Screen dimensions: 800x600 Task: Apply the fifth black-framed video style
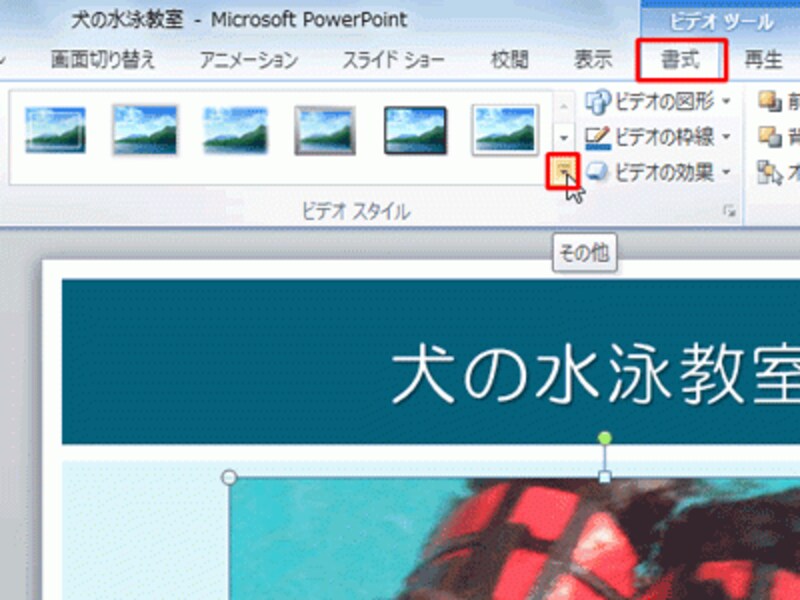[415, 130]
